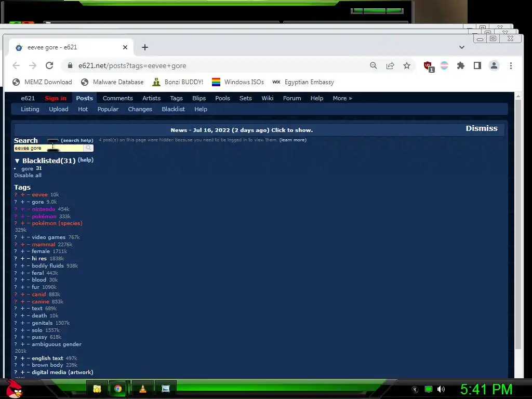The image size is (532, 399).
Task: Add the eevee tag with its plus
Action: [22, 194]
